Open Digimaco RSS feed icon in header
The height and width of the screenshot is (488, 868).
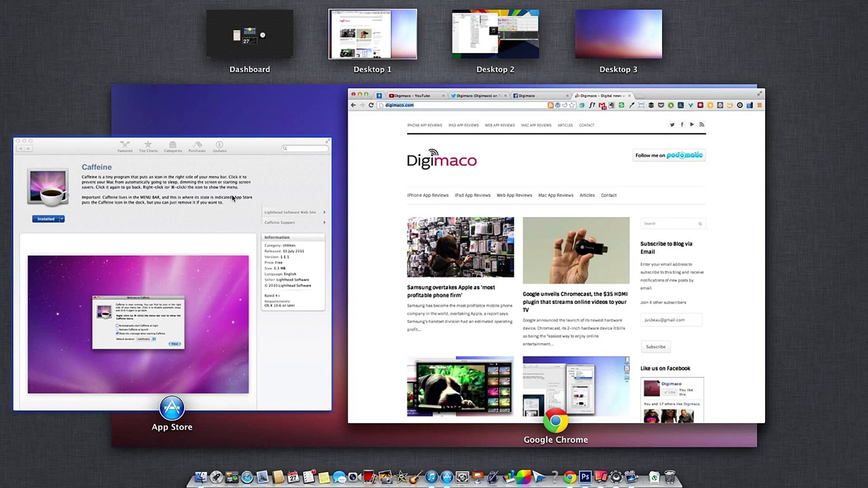tap(702, 125)
